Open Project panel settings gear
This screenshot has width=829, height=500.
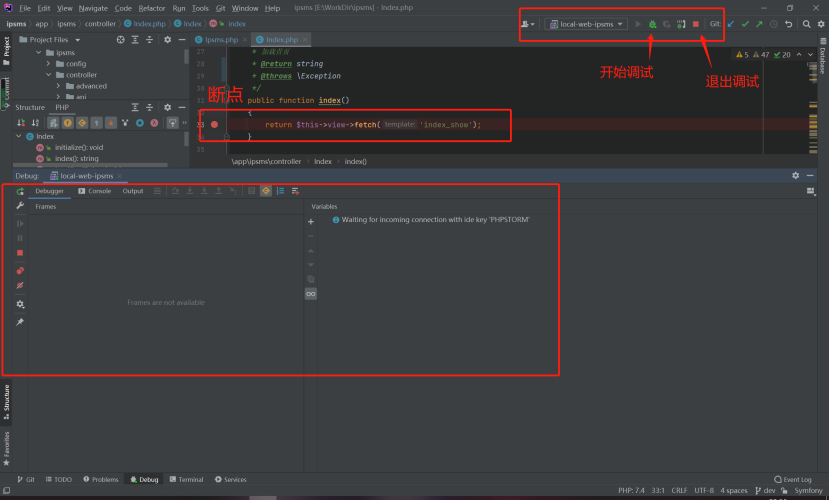[168, 40]
